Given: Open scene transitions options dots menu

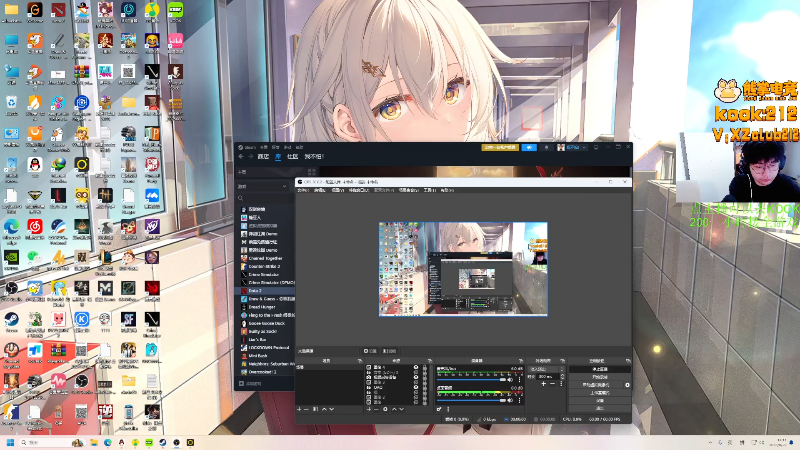Looking at the screenshot, I should 561,384.
